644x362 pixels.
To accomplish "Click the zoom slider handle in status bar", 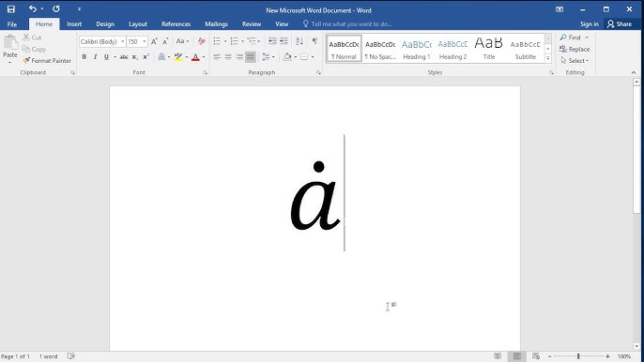I will click(x=578, y=356).
